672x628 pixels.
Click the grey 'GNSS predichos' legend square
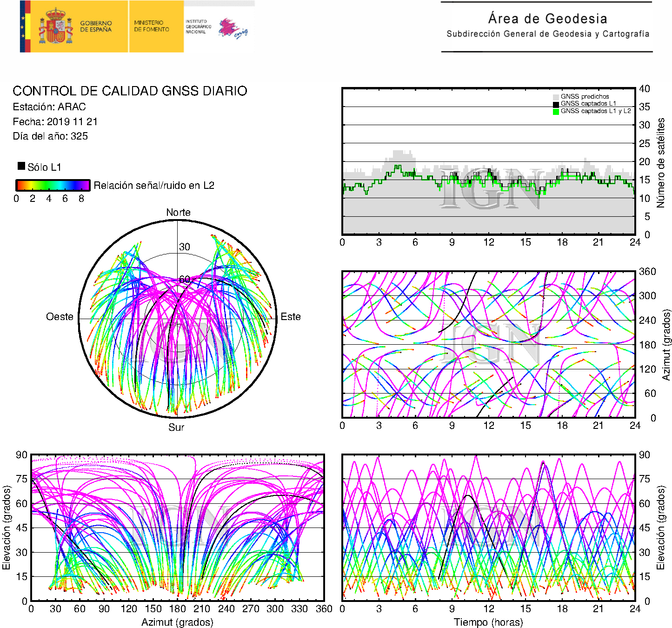point(556,97)
